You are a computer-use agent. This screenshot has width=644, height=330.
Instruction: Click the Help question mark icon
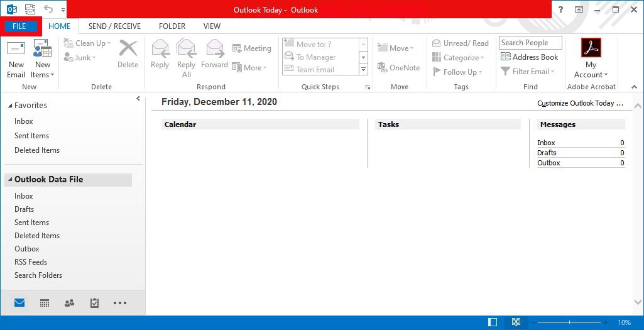point(560,9)
